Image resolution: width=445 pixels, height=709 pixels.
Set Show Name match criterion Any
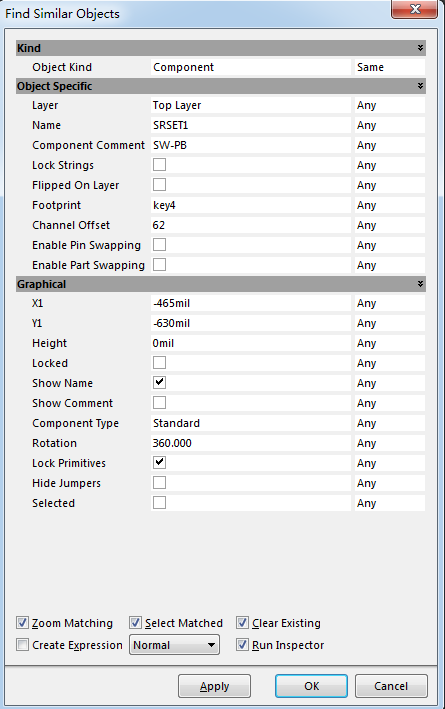[x=389, y=383]
